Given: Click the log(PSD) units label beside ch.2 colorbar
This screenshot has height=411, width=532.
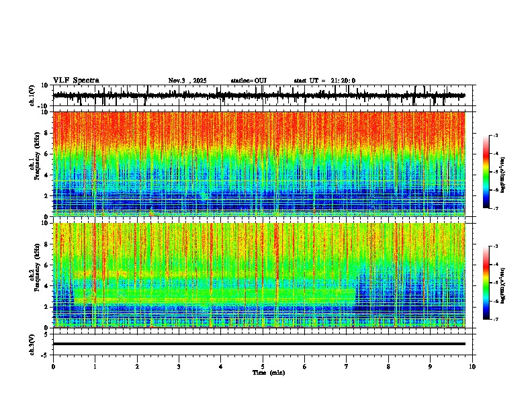Looking at the screenshot, I should coord(503,285).
